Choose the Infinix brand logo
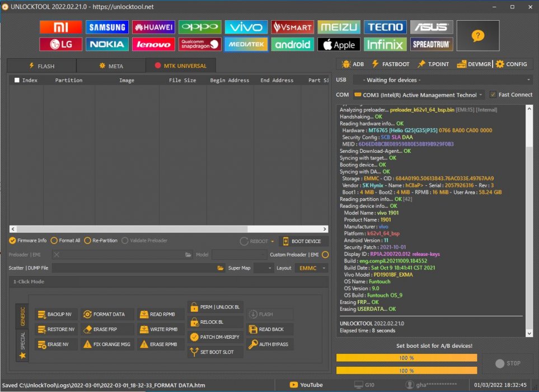This screenshot has width=539, height=392. tap(385, 44)
